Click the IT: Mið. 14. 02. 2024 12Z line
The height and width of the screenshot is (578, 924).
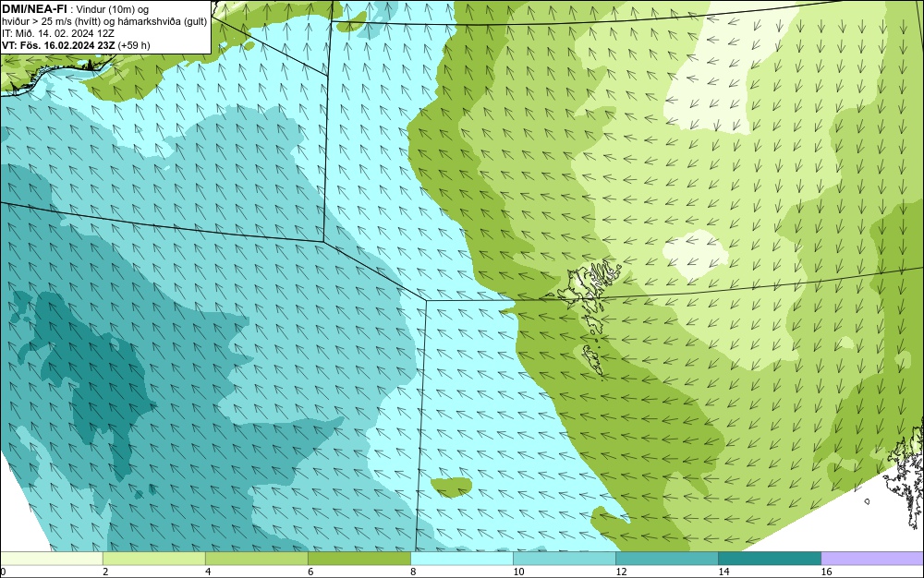pyautogui.click(x=57, y=33)
